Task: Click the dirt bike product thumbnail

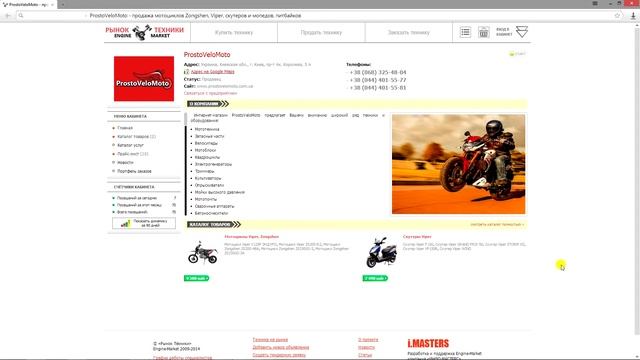Action: (x=203, y=252)
